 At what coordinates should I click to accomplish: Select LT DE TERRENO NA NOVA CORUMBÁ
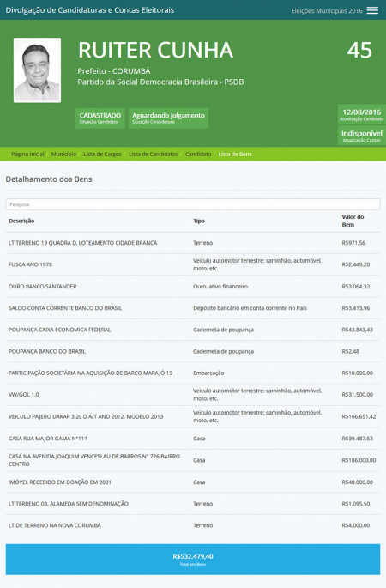coord(193,525)
